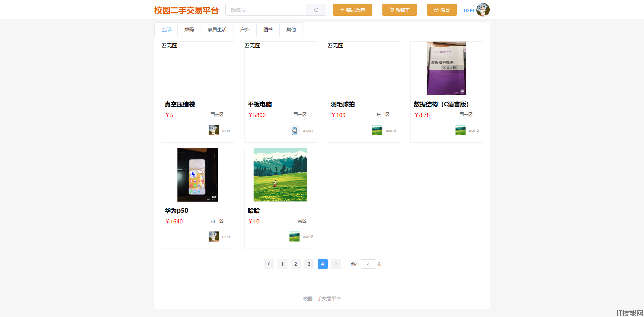Screen dimensions: 644x317
Task: Click the broken image icon on 平板电脑 card
Action: (247, 45)
